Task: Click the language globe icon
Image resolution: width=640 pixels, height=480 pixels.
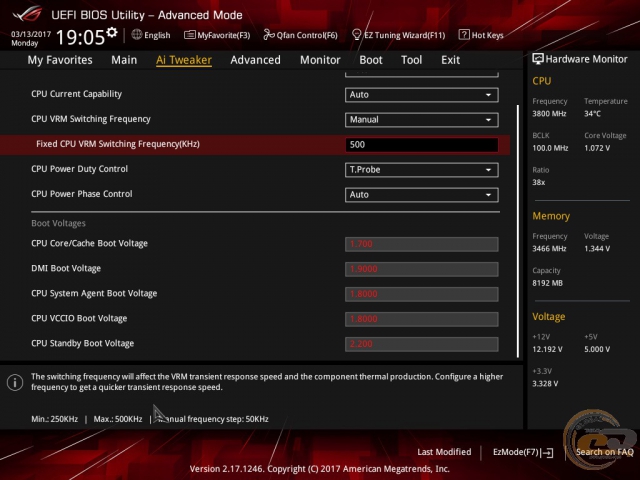Action: pos(137,35)
